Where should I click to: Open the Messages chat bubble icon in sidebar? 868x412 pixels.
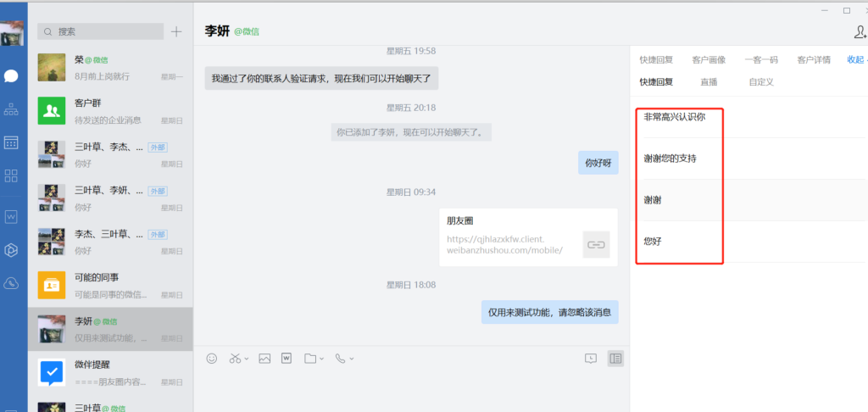[x=11, y=76]
